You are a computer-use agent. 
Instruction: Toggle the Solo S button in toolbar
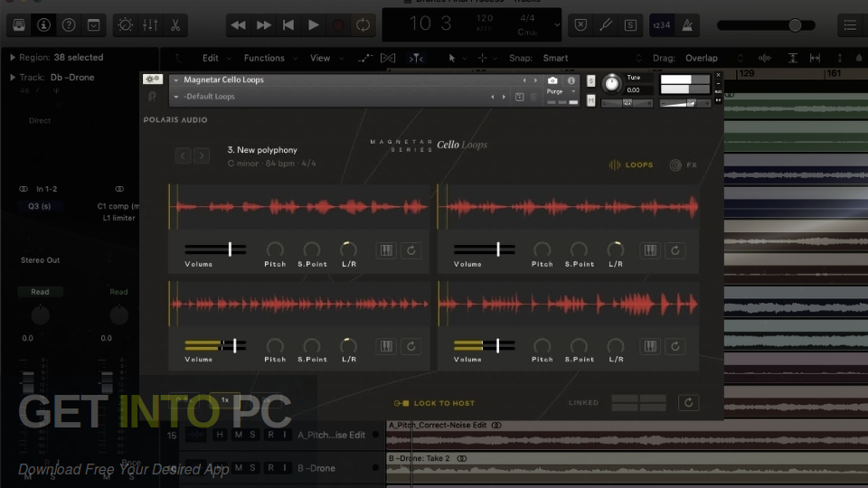[630, 25]
